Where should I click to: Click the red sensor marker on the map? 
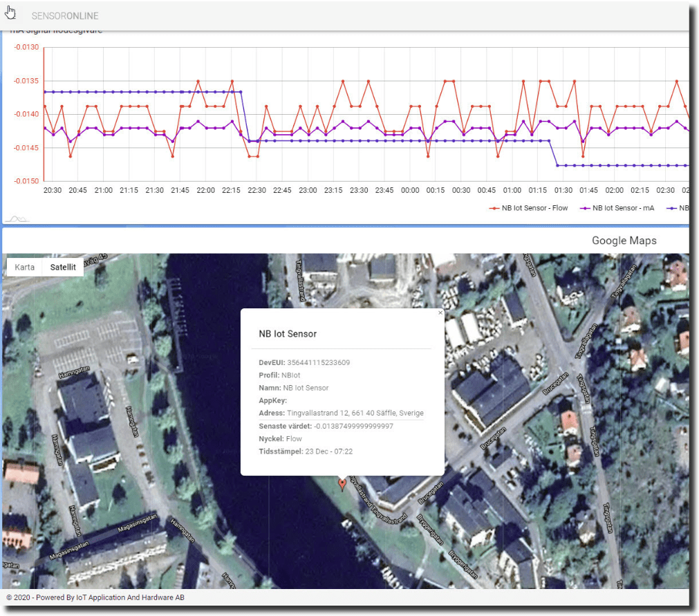[x=342, y=484]
